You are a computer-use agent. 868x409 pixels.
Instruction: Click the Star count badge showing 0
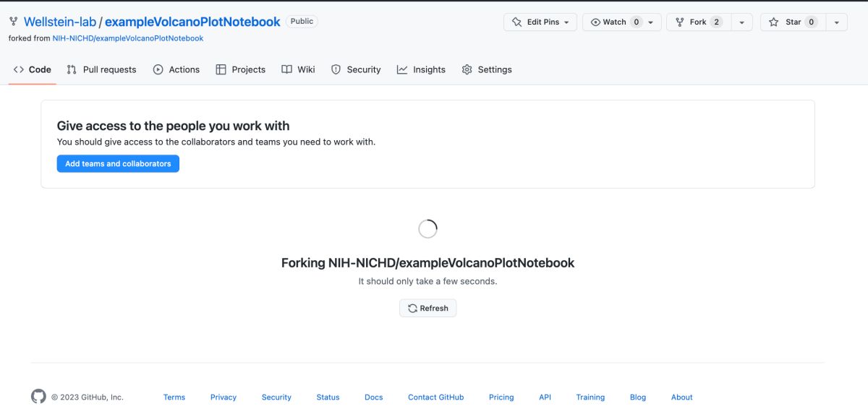pyautogui.click(x=811, y=22)
